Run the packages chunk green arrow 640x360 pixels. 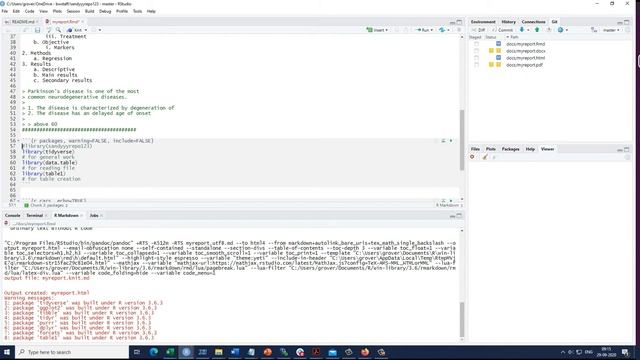click(451, 141)
